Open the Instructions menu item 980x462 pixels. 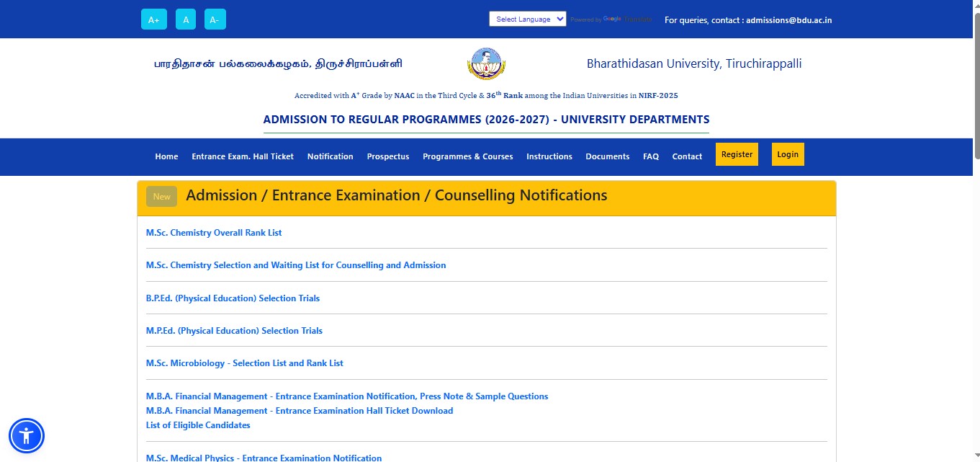[549, 156]
